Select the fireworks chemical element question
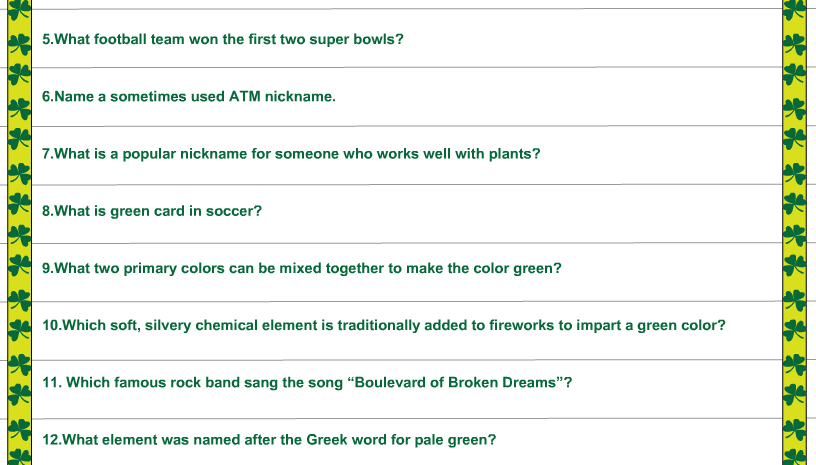Screen dimensions: 816x465 coord(384,326)
